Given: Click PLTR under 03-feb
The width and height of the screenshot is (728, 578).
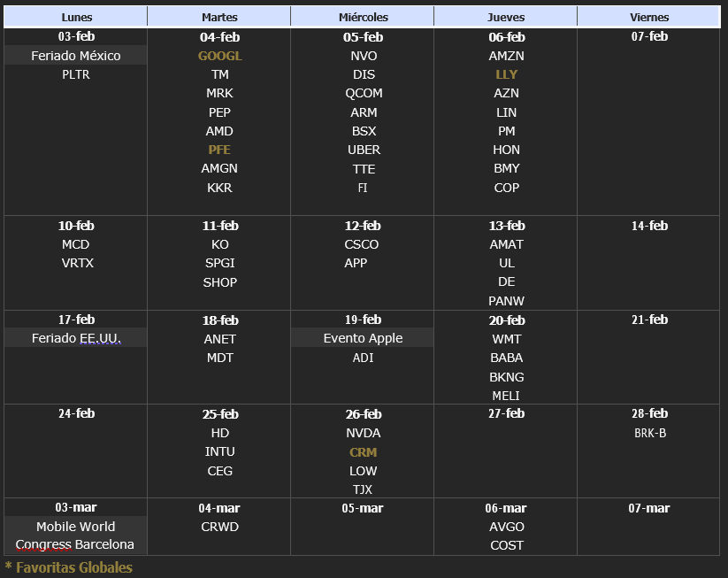Looking at the screenshot, I should (76, 74).
